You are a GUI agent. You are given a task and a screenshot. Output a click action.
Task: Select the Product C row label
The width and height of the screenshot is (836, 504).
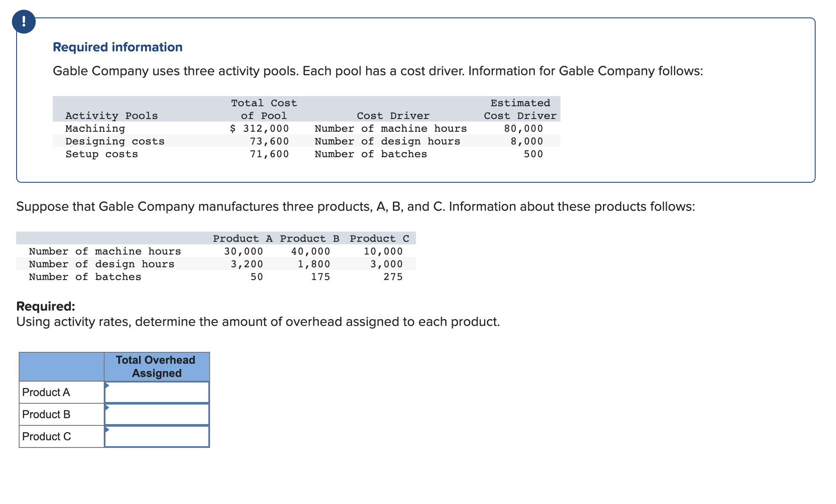click(46, 436)
